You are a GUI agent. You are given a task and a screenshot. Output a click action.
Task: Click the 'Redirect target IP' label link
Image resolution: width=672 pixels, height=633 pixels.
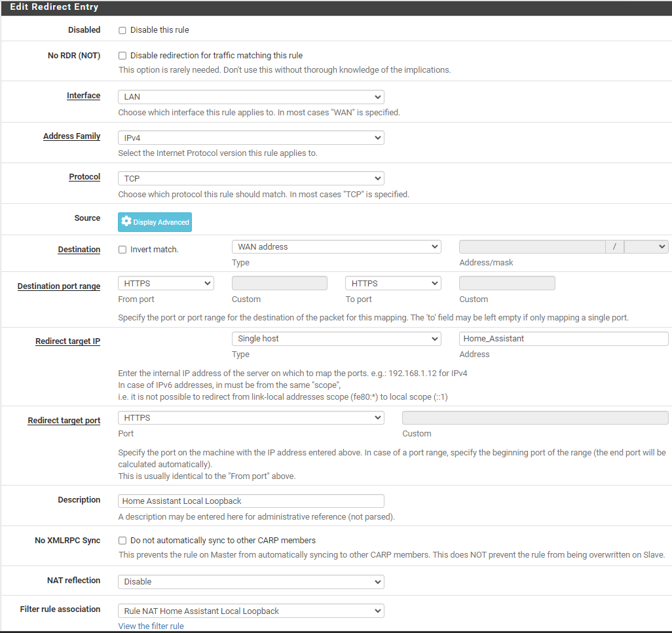pyautogui.click(x=67, y=341)
